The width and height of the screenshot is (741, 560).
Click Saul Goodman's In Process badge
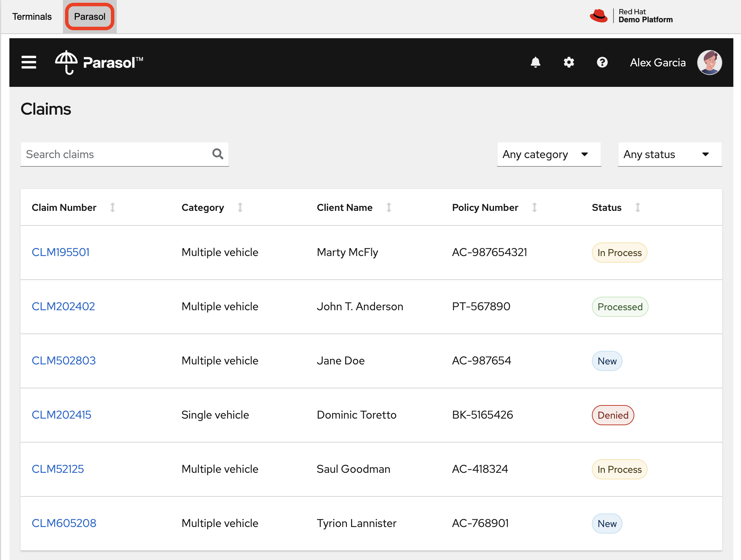pyautogui.click(x=619, y=469)
